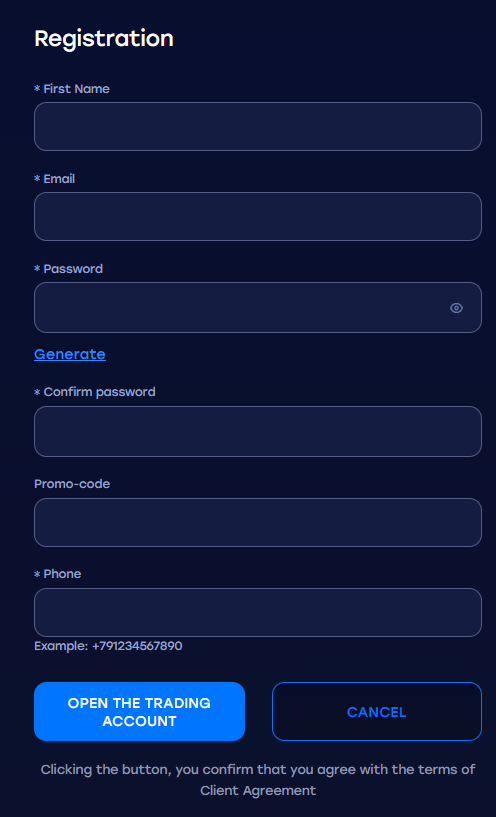This screenshot has height=817, width=496.
Task: Select the Password input field
Action: pos(258,307)
